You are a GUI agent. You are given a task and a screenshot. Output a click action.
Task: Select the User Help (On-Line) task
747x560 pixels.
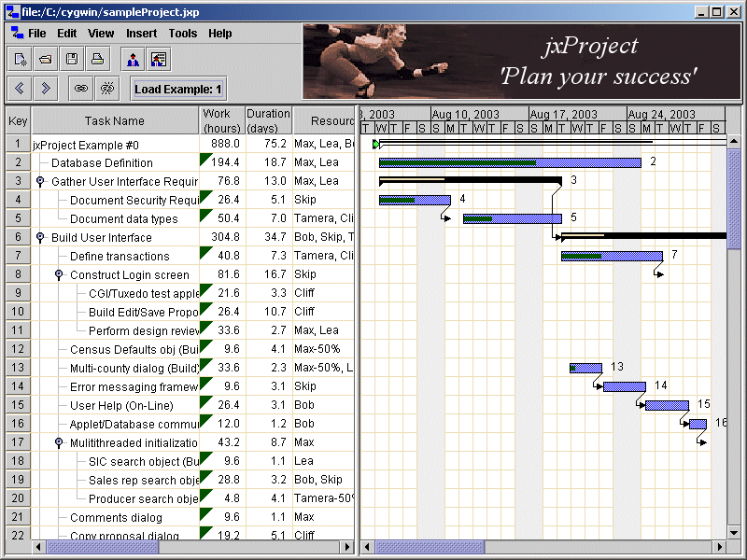click(121, 405)
